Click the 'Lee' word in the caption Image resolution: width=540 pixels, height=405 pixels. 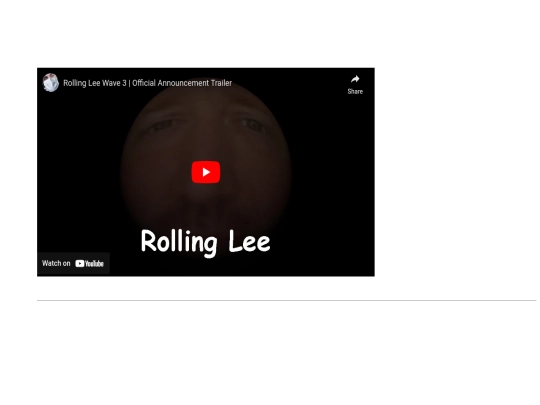pyautogui.click(x=249, y=241)
